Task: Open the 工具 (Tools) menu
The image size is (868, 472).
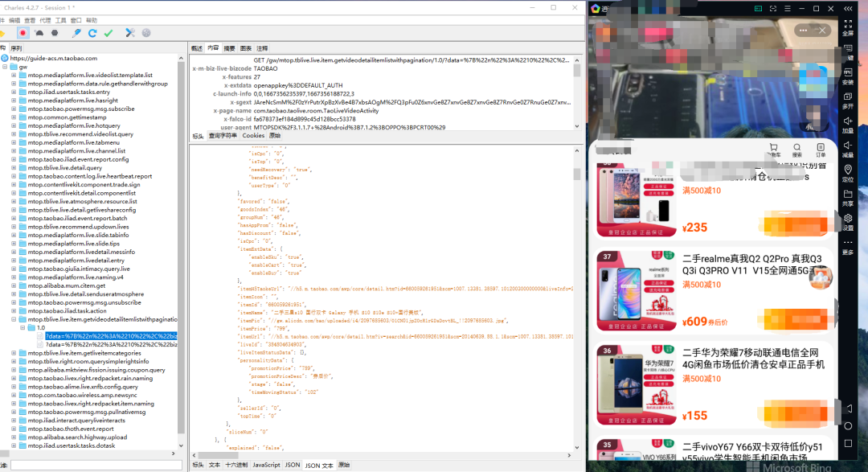Action: tap(60, 20)
